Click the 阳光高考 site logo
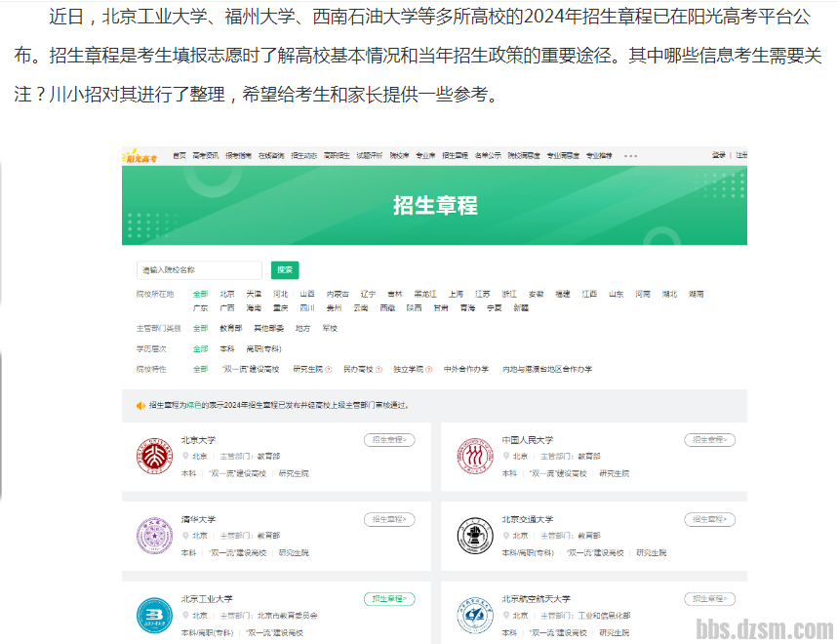The image size is (838, 644). point(140,155)
